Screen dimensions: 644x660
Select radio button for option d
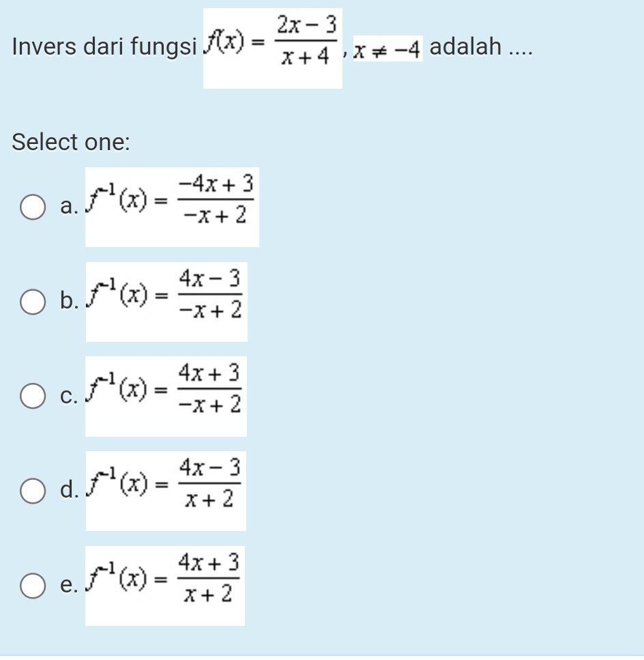(x=32, y=491)
